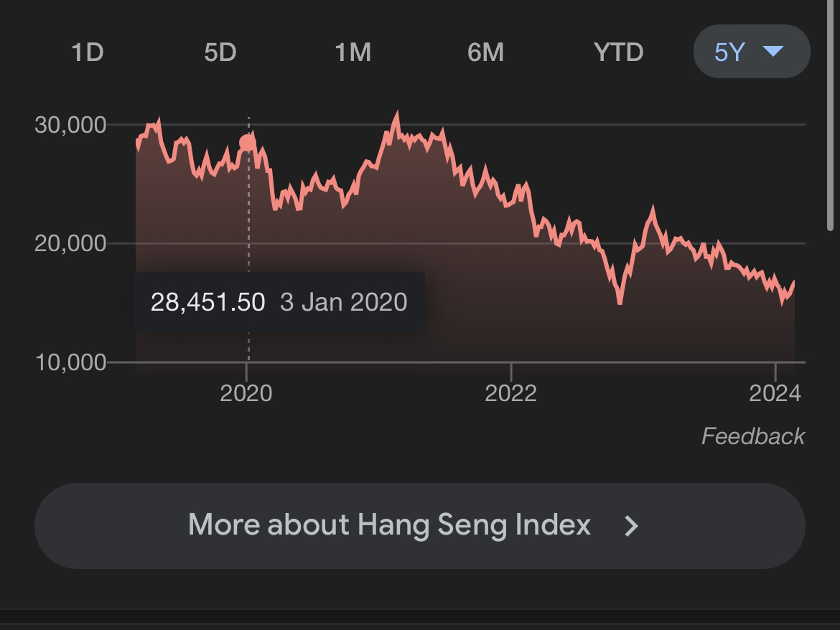Select the YTD range tab

(619, 52)
